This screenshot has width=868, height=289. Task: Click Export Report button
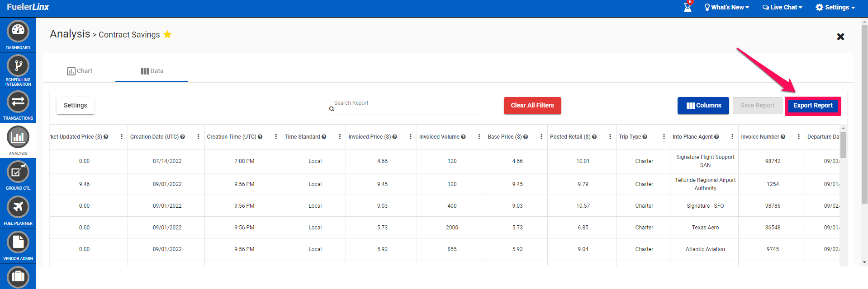pos(813,106)
